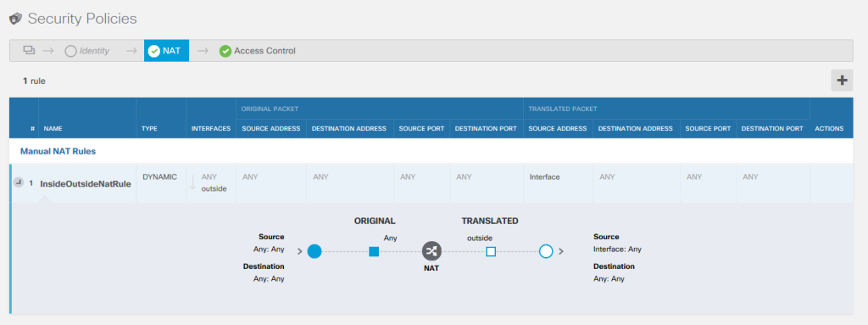This screenshot has height=325, width=868.
Task: Click 'Interface: Any' translated source text
Action: [617, 249]
